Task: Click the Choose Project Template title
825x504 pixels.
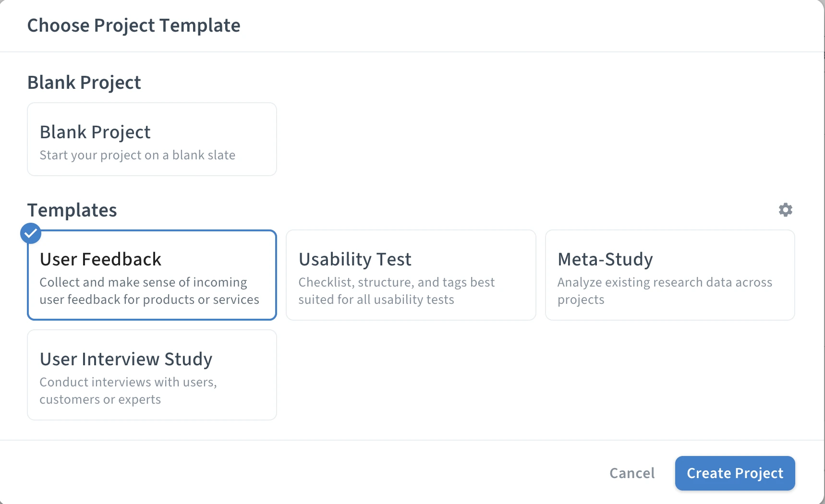Action: (x=133, y=25)
